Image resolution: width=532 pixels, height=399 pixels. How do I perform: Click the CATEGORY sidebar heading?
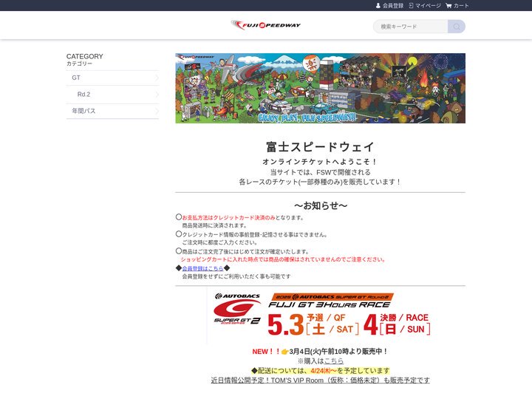tap(84, 56)
